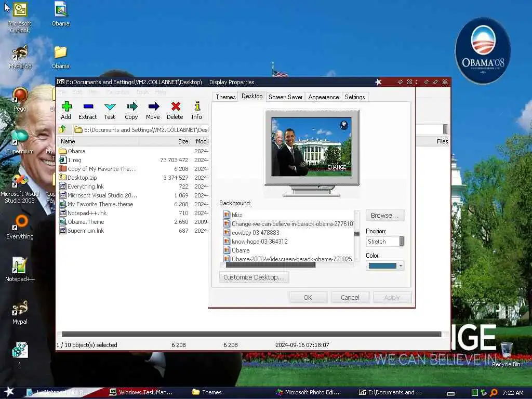Select the registry file icon named 1
The height and width of the screenshot is (399, 532).
tap(20, 354)
